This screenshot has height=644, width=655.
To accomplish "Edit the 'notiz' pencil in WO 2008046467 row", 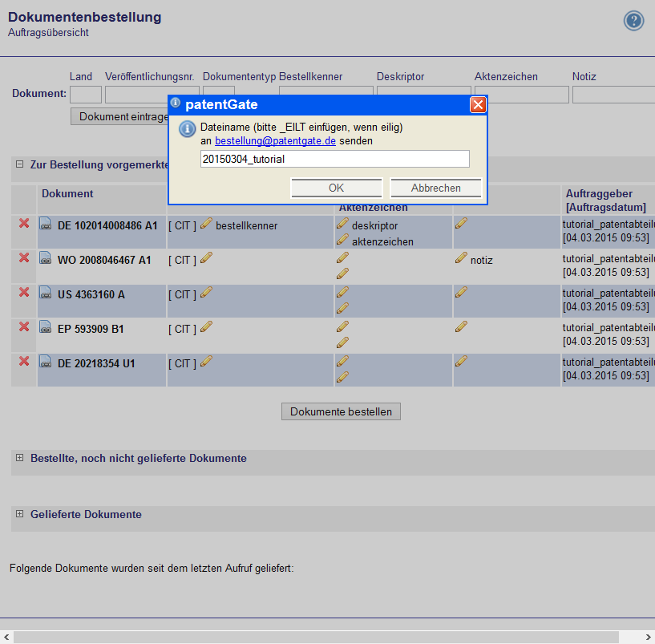I will (x=461, y=258).
